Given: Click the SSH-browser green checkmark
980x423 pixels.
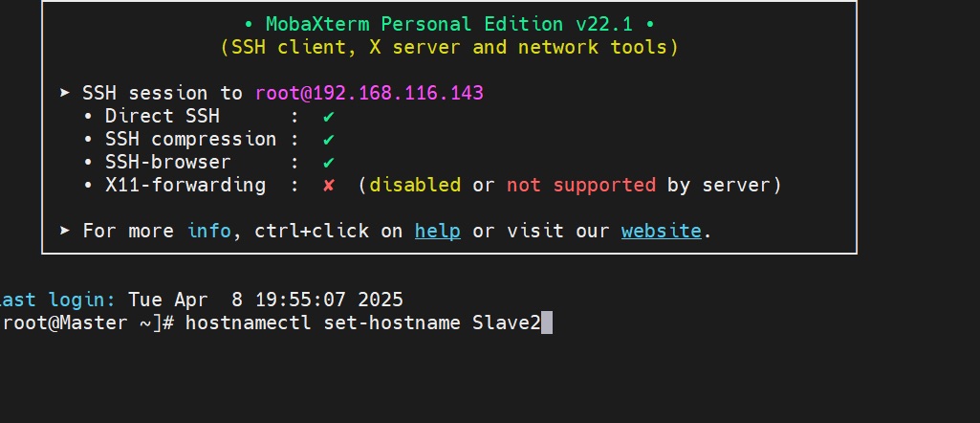Looking at the screenshot, I should coord(328,162).
